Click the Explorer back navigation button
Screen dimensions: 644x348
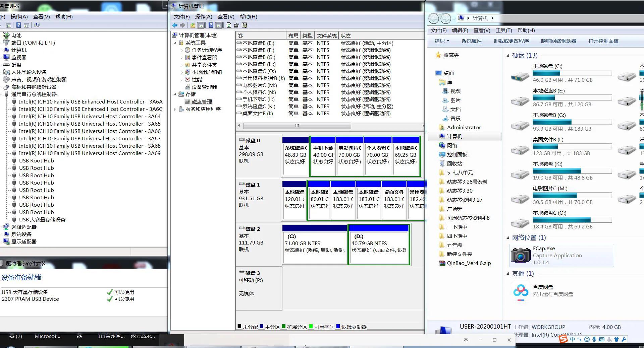click(434, 18)
